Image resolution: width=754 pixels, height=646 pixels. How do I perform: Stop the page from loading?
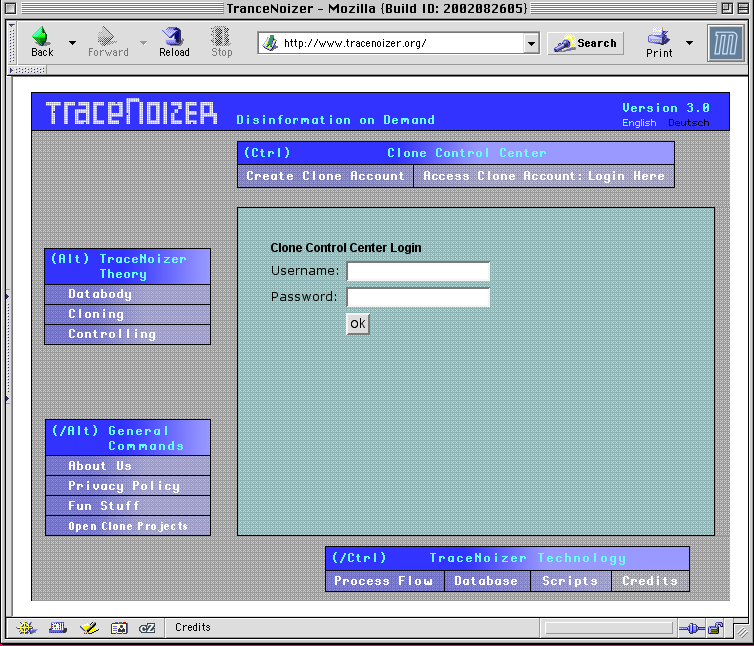pyautogui.click(x=221, y=42)
